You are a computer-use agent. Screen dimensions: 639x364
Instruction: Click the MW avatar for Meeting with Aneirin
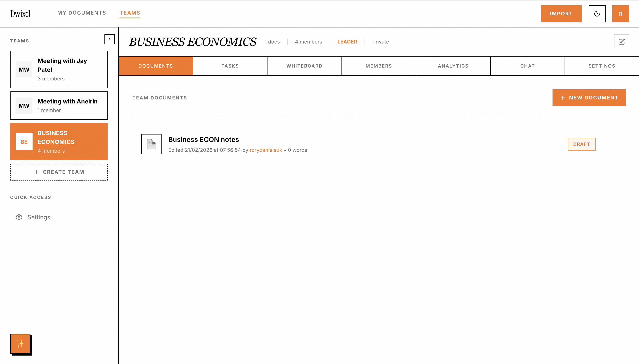click(x=24, y=105)
